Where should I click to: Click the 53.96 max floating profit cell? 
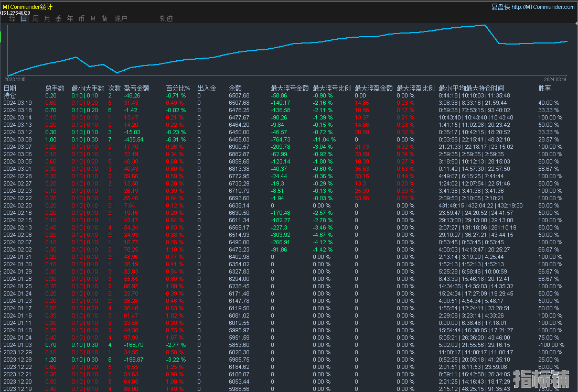[362, 198]
